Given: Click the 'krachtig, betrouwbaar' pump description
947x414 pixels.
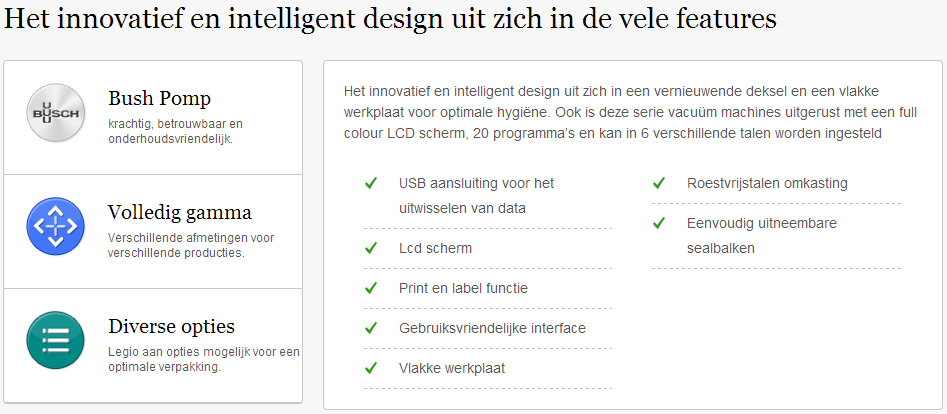Looking at the screenshot, I should coord(175,131).
